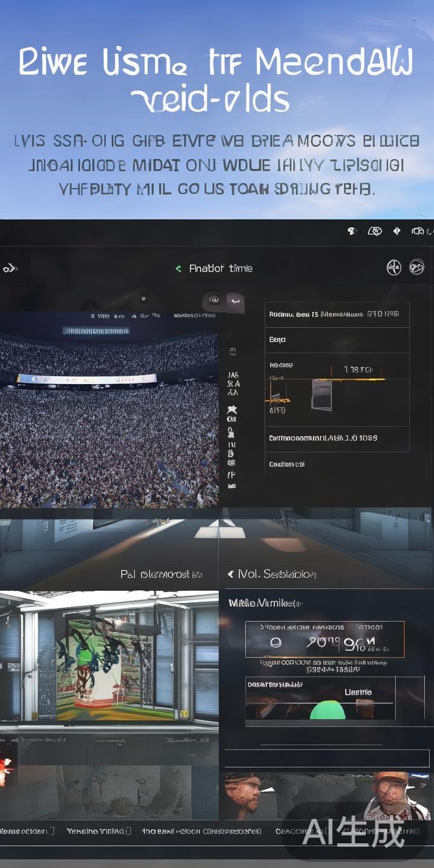
Task: Click the arrow icon at the header's left edge
Action: click(x=9, y=268)
